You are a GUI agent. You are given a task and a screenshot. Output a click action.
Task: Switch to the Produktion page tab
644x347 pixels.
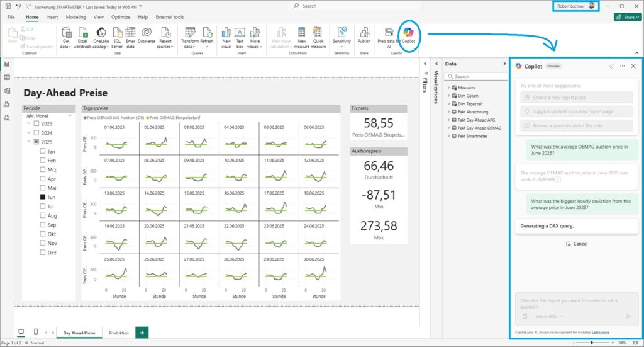pyautogui.click(x=119, y=333)
